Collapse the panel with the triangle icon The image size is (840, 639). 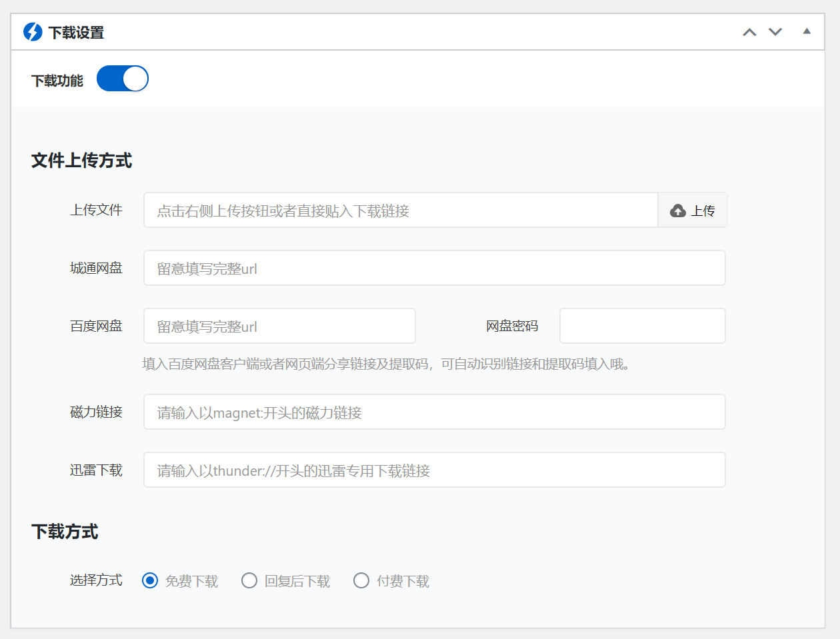point(806,31)
